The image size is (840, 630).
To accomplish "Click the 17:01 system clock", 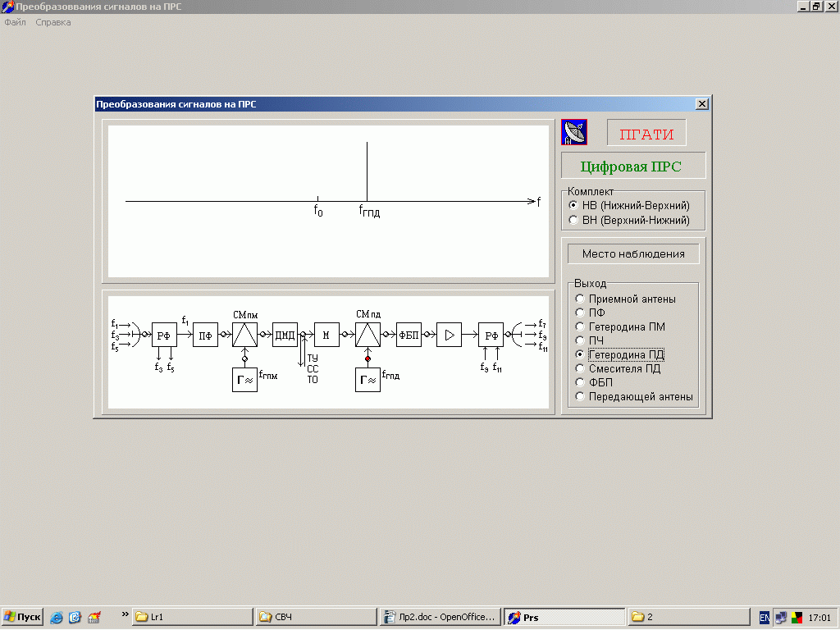I will [x=819, y=618].
